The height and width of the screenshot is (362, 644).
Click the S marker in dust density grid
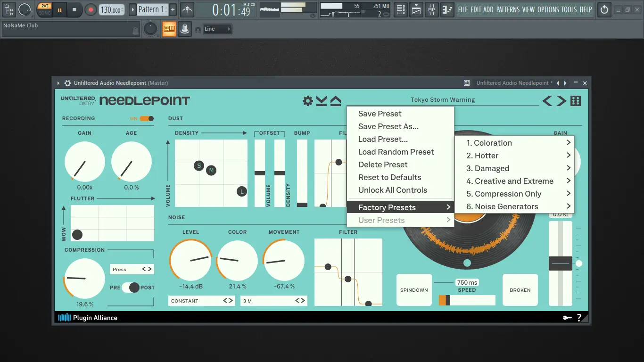199,166
